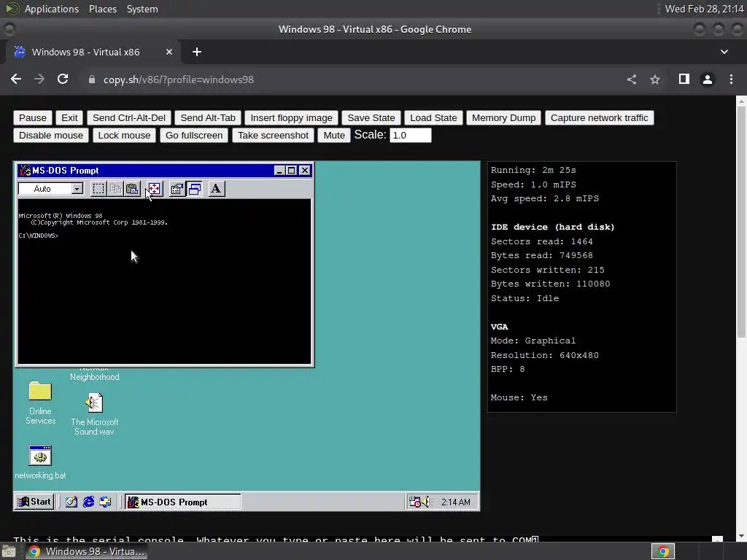
Task: Click Send Ctrl-Alt-Del button
Action: 129,117
